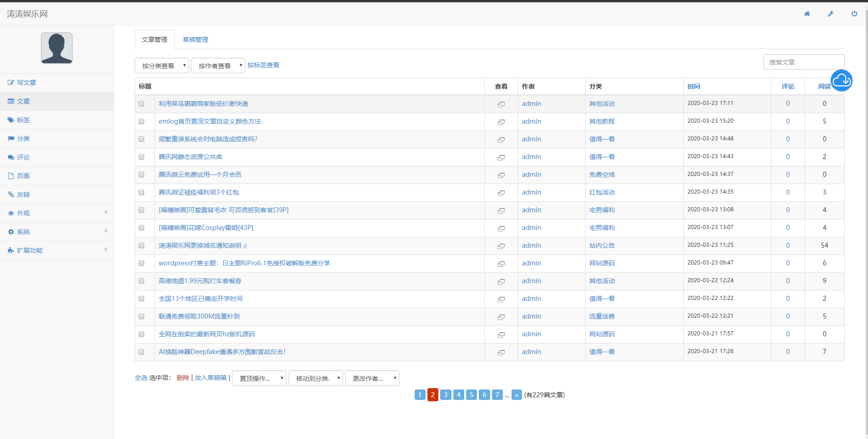Open the wrench settings icon

pos(831,14)
